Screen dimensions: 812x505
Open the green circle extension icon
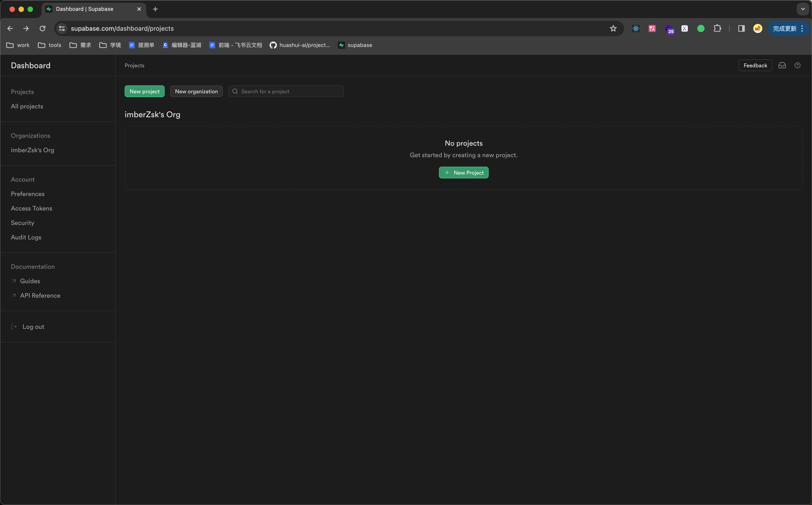(701, 28)
